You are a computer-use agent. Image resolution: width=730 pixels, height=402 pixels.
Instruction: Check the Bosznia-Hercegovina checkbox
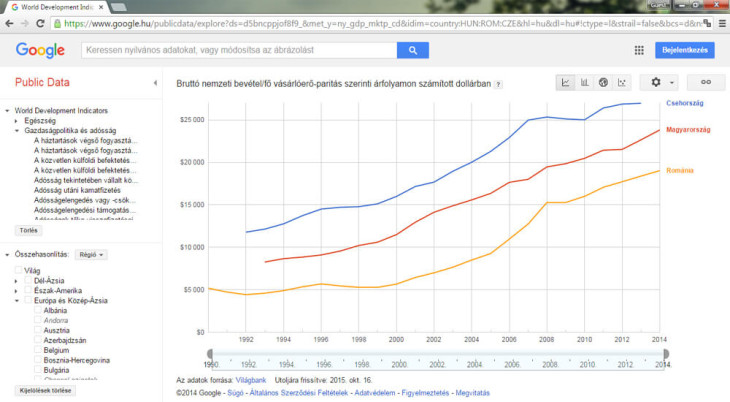click(x=38, y=360)
